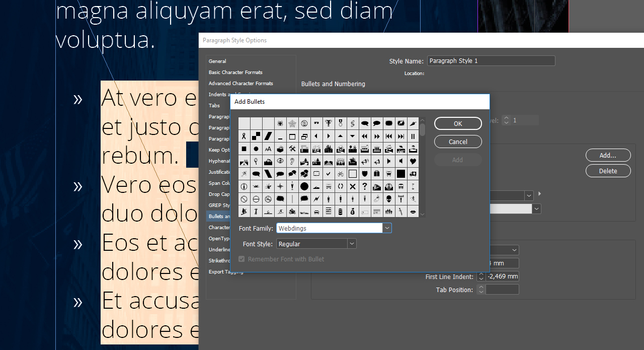Click the dimmed Add button
Image resolution: width=644 pixels, height=350 pixels.
click(458, 160)
